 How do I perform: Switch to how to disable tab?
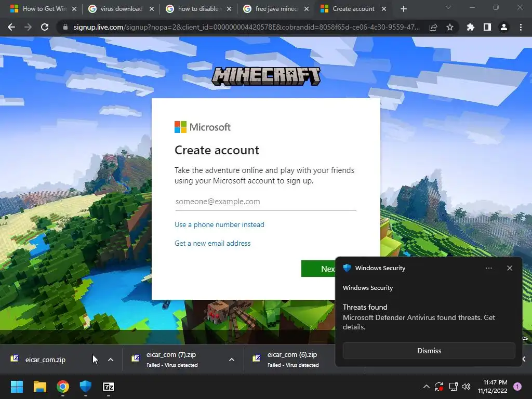point(198,9)
